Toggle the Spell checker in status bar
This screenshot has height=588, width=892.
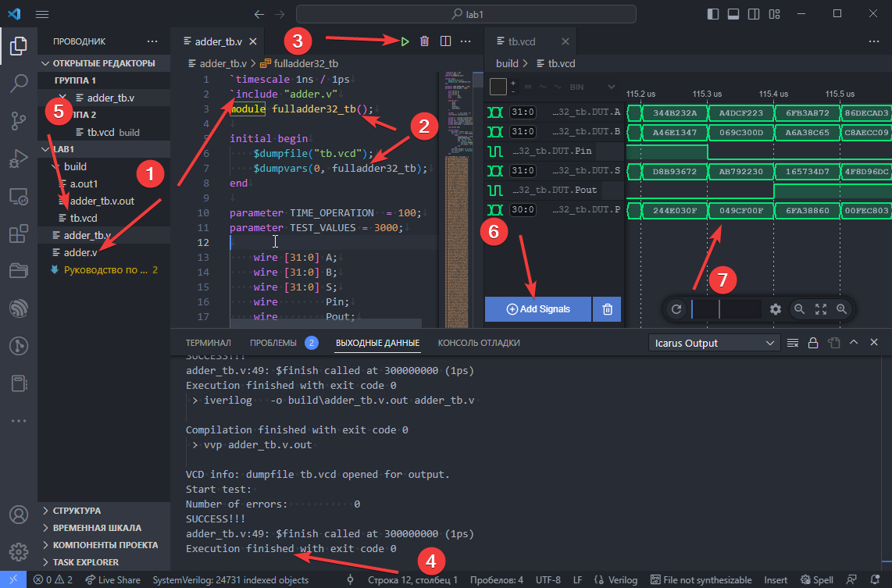(x=816, y=579)
